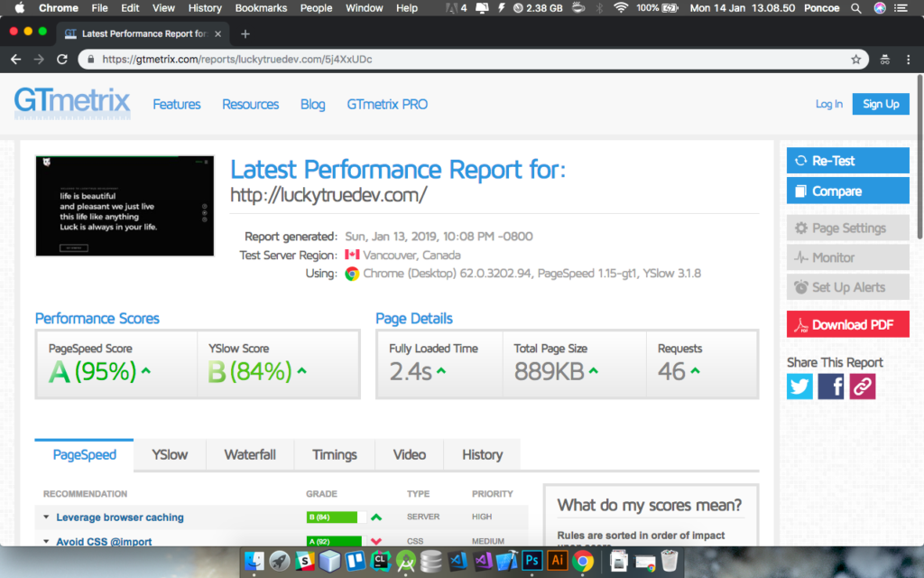Open Android Studio from the Dock

[406, 560]
